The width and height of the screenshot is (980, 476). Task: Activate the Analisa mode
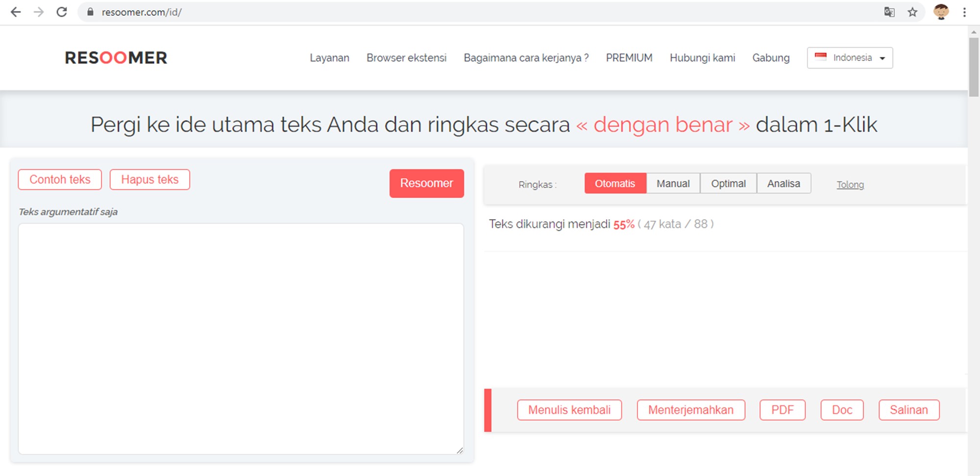coord(784,183)
